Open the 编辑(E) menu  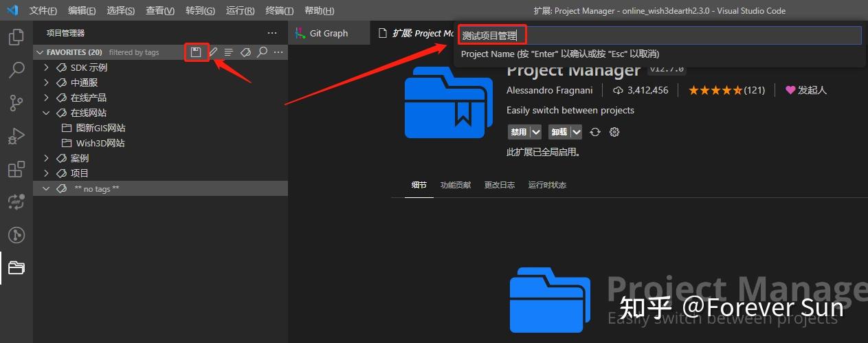[x=82, y=11]
